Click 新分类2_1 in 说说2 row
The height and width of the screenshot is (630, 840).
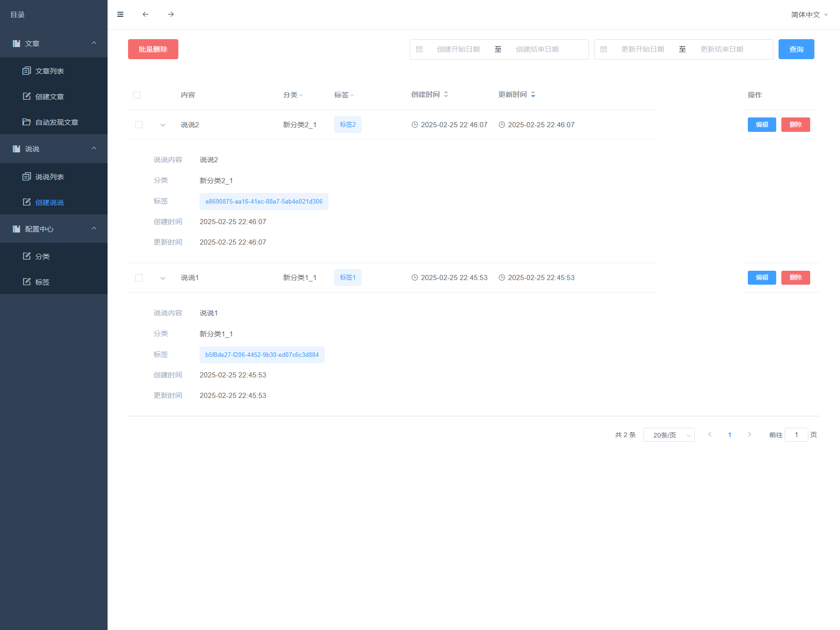300,125
